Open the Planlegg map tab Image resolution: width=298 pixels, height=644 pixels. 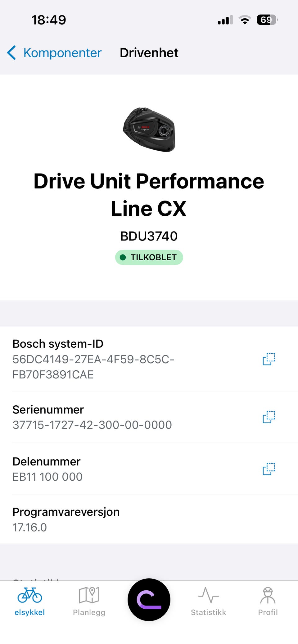pyautogui.click(x=89, y=602)
